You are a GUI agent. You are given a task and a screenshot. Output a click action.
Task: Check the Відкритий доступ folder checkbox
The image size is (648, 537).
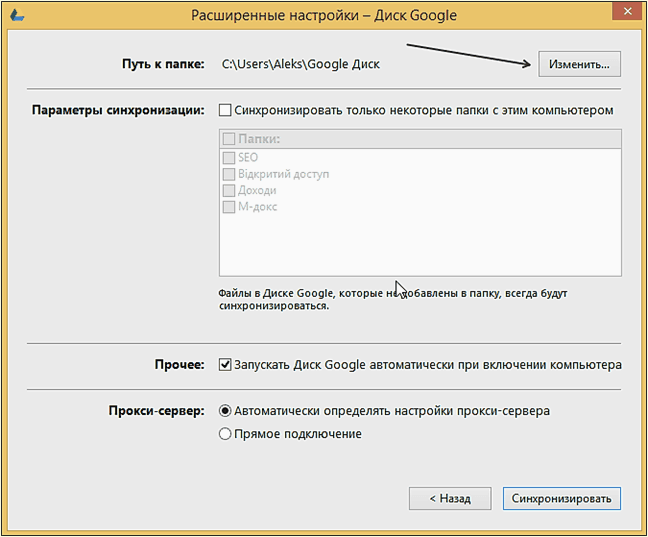(229, 174)
